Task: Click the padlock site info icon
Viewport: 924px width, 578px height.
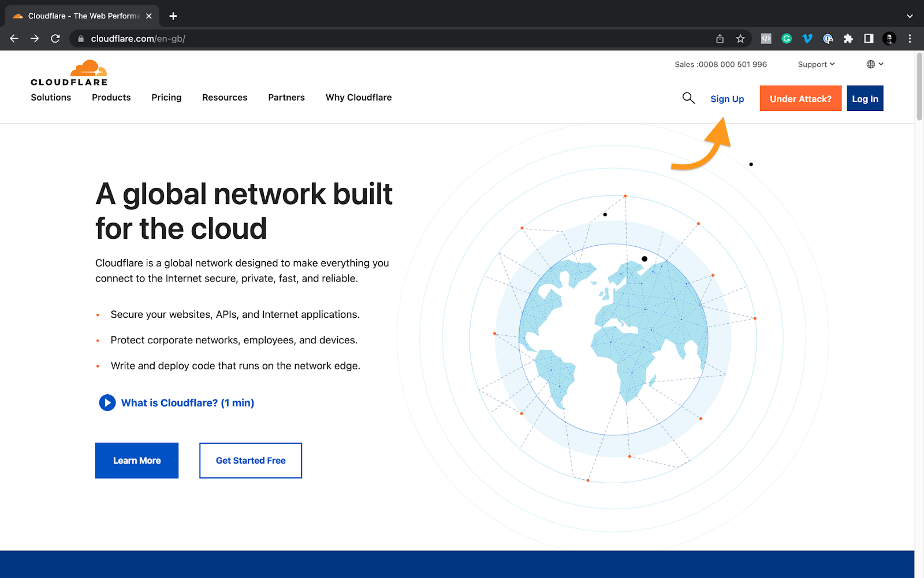Action: pyautogui.click(x=81, y=39)
